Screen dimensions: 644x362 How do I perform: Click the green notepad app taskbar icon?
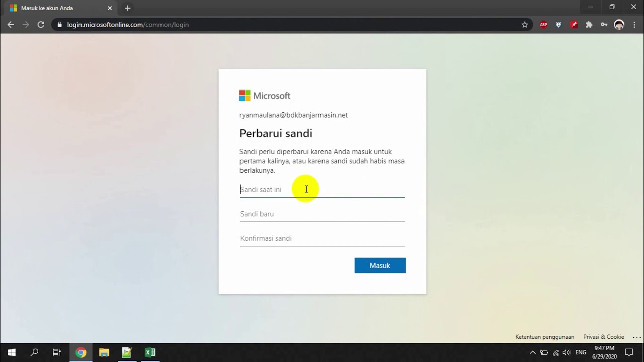coord(127,352)
